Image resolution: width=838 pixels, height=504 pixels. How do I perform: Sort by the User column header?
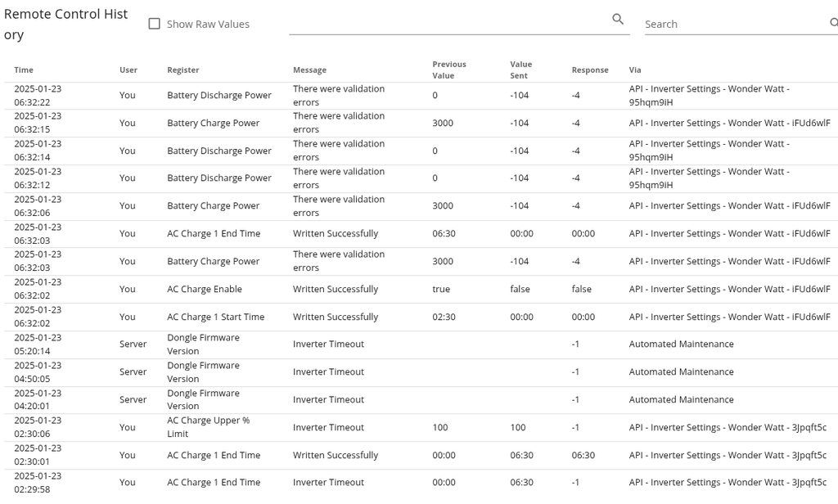(128, 70)
